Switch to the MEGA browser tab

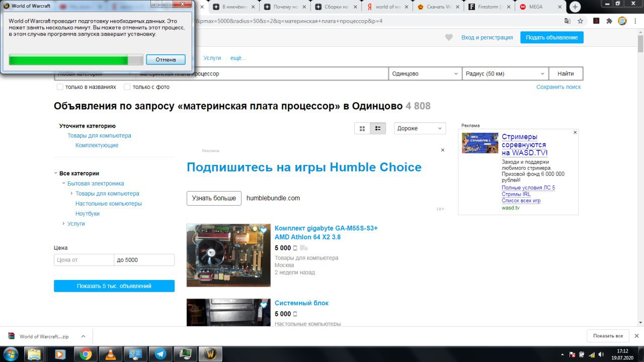[540, 7]
